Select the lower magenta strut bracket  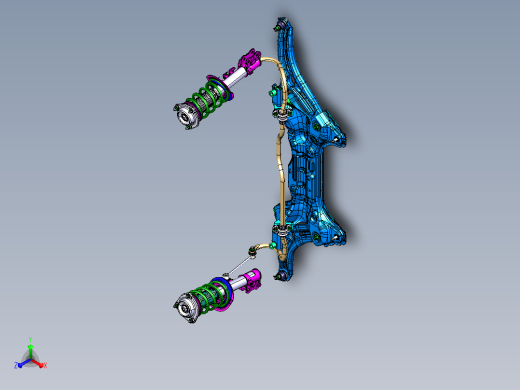click(252, 280)
